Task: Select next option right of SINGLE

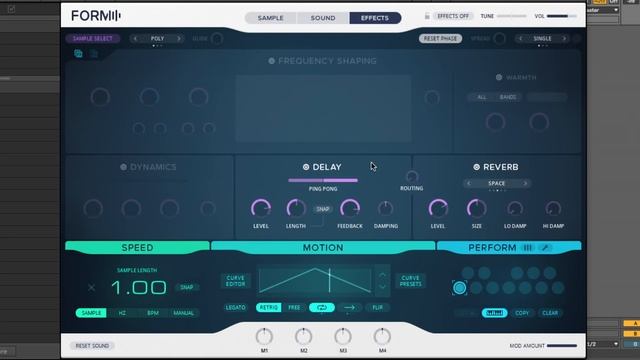Action: coord(564,38)
